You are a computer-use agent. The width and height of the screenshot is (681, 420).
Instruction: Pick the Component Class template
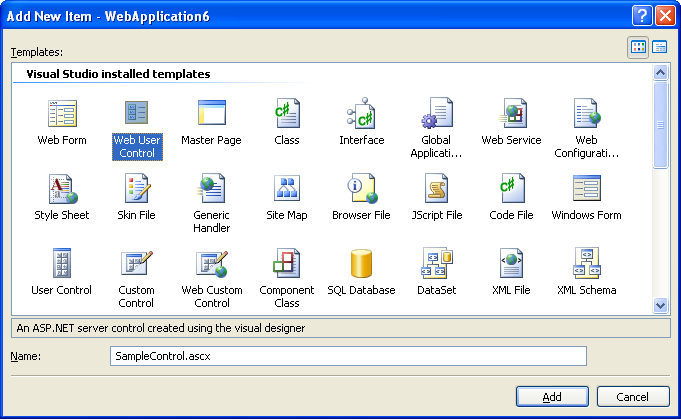(x=286, y=264)
